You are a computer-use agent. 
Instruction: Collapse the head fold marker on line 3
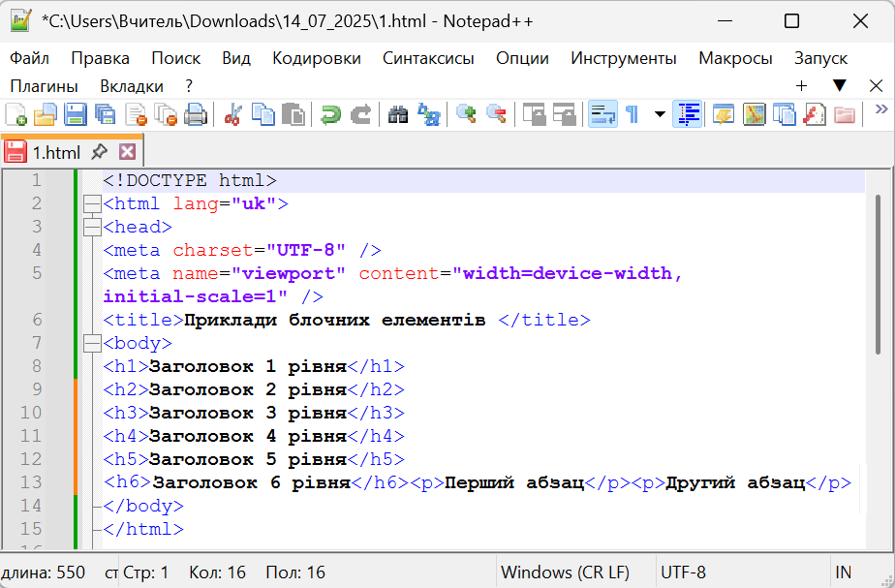pyautogui.click(x=92, y=228)
